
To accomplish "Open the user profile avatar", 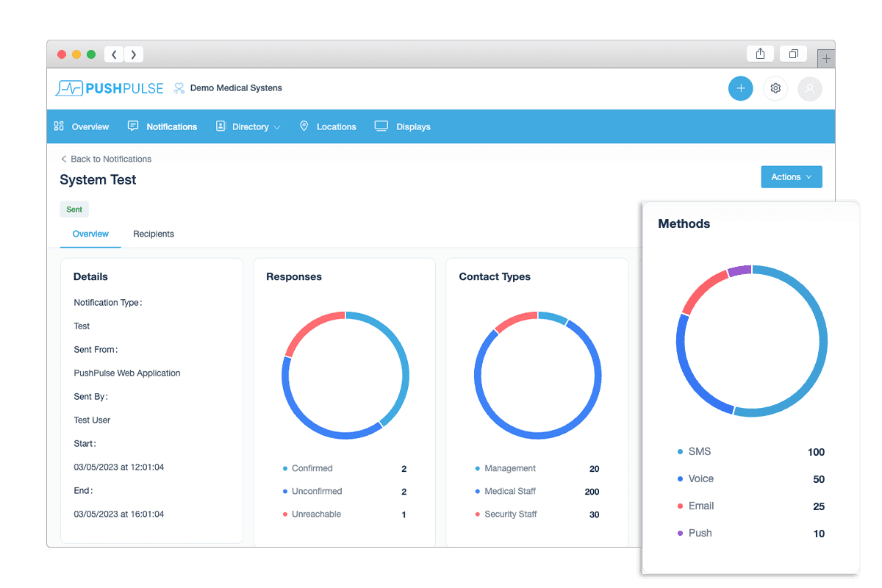I will (x=810, y=88).
